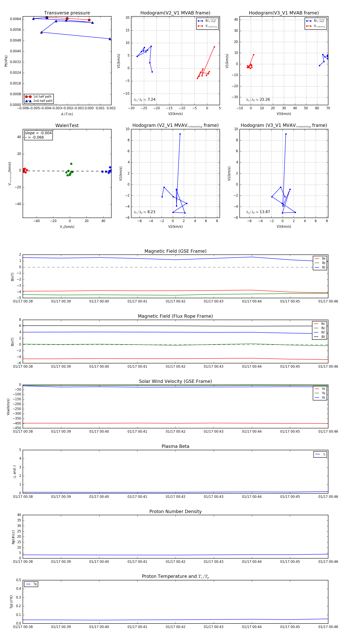
Task: Click the "r = -0.066" annotation
Action: point(35,137)
